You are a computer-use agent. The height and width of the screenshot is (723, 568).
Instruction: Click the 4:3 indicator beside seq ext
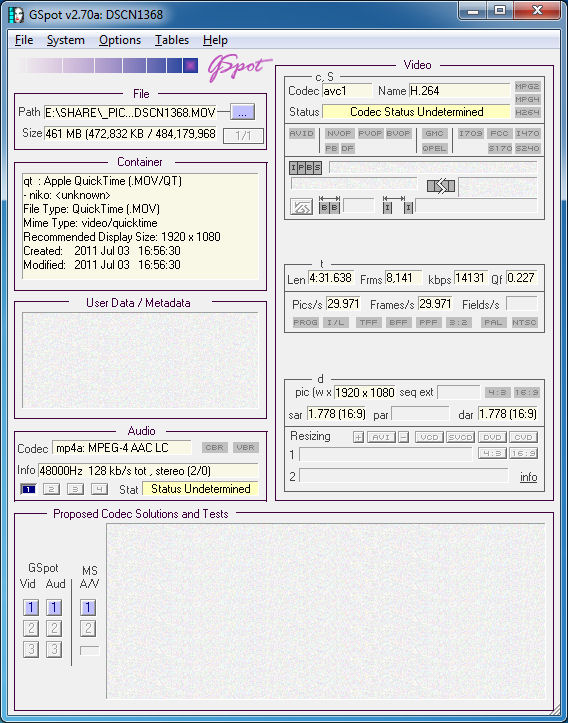click(497, 392)
